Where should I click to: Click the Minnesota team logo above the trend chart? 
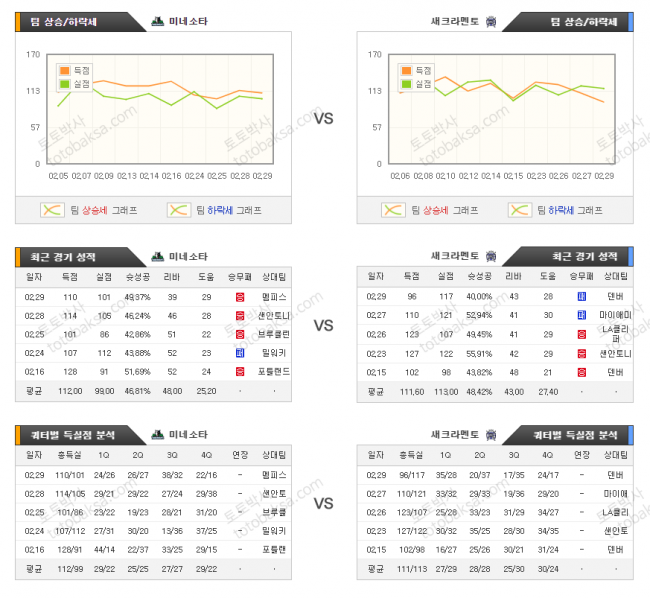tap(157, 21)
